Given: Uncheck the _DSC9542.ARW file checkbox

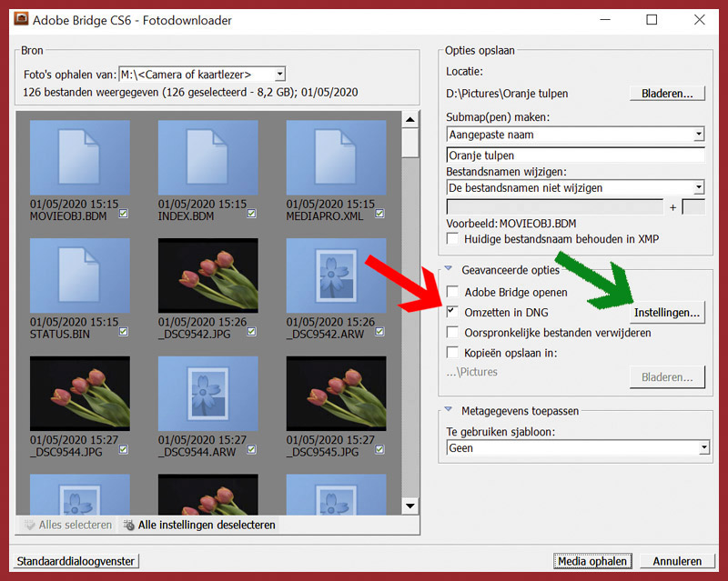Looking at the screenshot, I should click(x=379, y=331).
